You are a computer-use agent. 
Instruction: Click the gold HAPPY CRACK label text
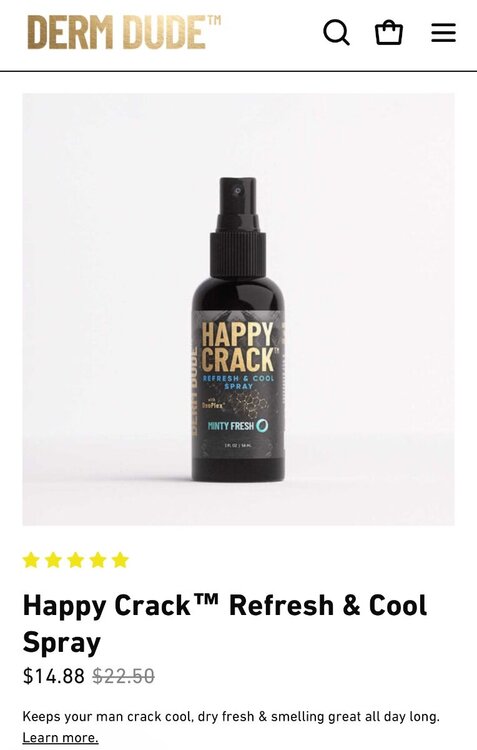point(237,347)
